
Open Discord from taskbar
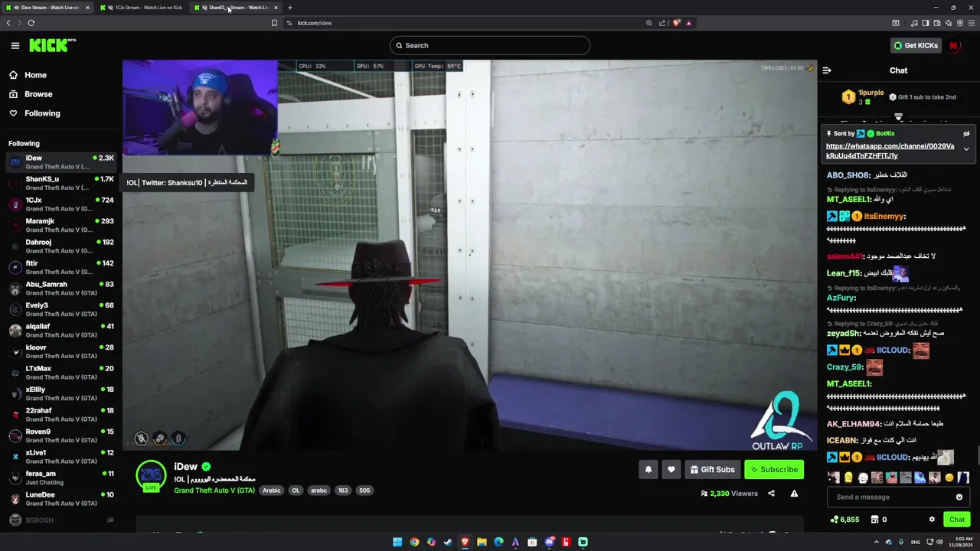point(549,542)
